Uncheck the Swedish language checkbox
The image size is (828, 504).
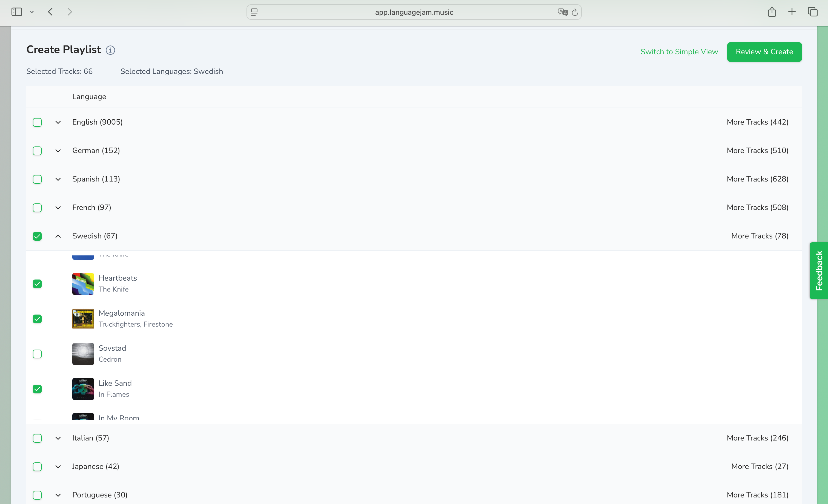[37, 236]
